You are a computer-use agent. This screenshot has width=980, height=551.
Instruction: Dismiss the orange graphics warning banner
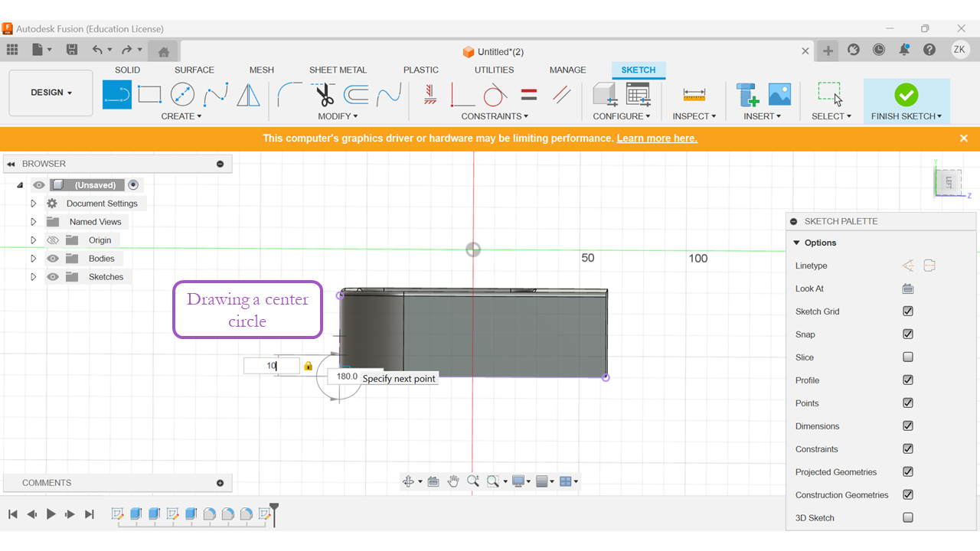(x=964, y=139)
